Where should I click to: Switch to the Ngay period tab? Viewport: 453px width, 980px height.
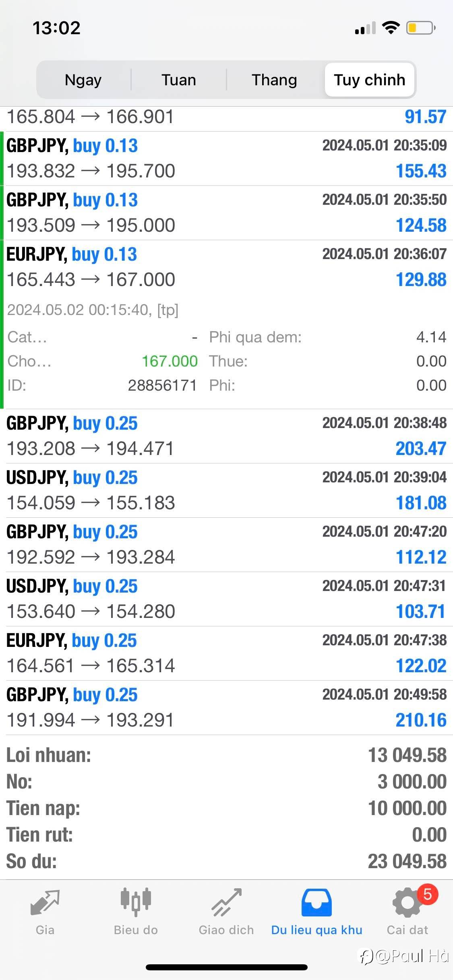pyautogui.click(x=83, y=80)
